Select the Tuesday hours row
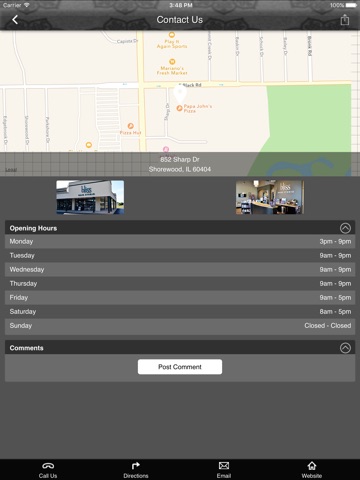Screen dimensions: 360x480 click(x=180, y=255)
